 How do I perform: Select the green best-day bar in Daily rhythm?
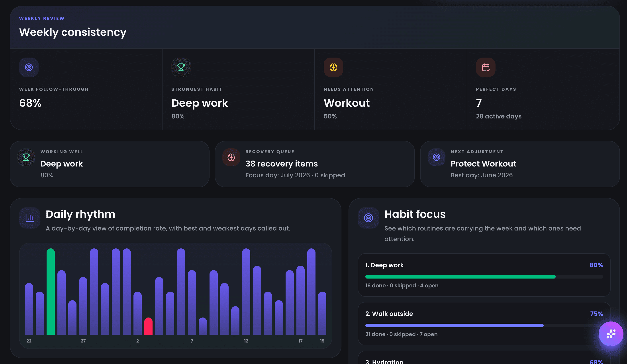pos(51,292)
